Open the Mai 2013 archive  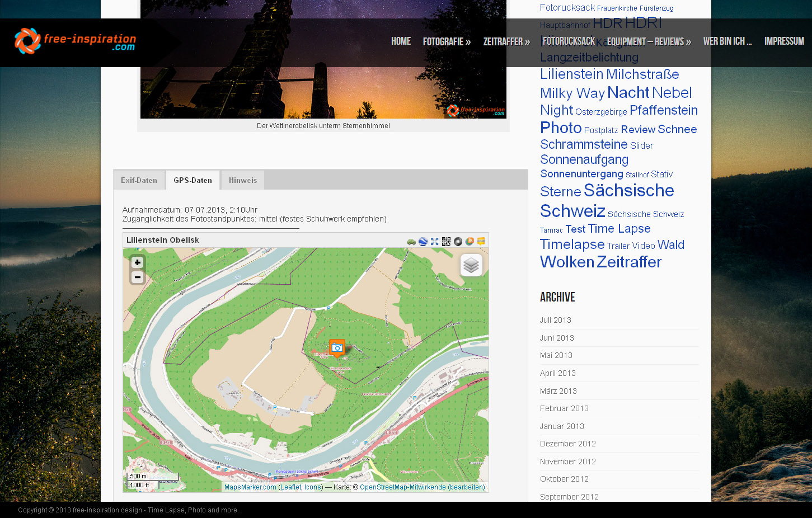(x=556, y=355)
